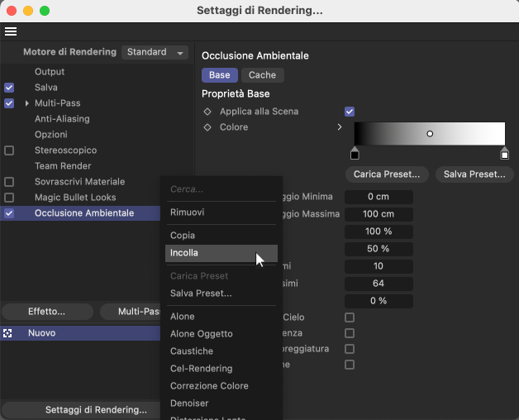Image resolution: width=519 pixels, height=420 pixels.
Task: Click the "Stereoscopico" row label
Action: tap(66, 150)
